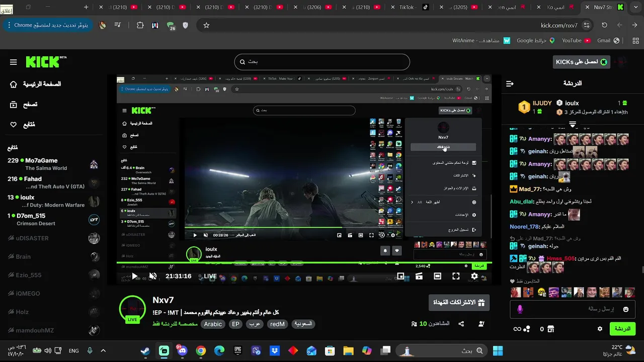Screen dimensions: 644x362
Task: Click the احصل على KICKs button
Action: (x=581, y=62)
